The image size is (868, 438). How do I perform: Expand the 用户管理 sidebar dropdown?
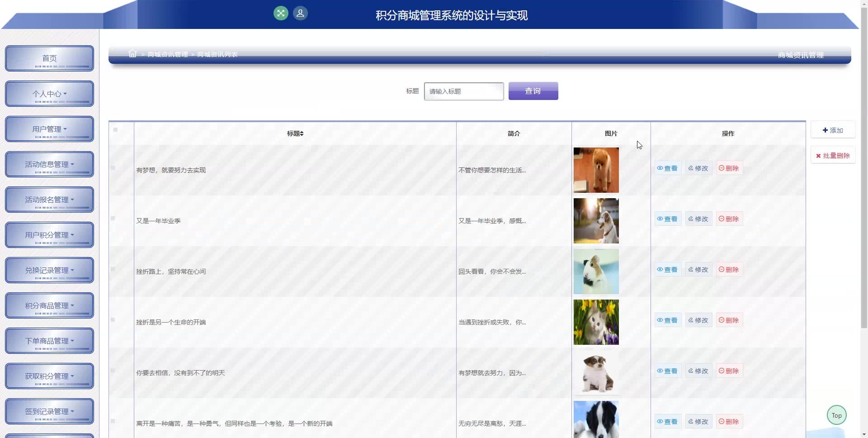click(x=49, y=129)
